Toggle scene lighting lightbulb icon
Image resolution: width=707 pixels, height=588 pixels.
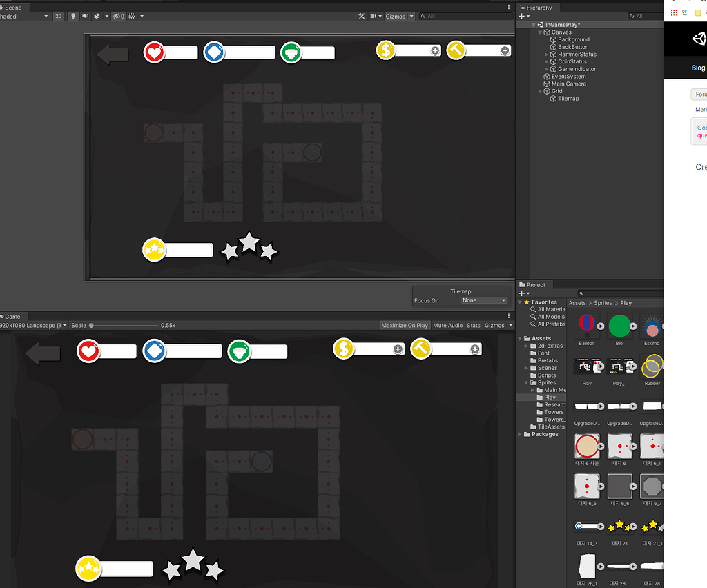[x=73, y=17]
